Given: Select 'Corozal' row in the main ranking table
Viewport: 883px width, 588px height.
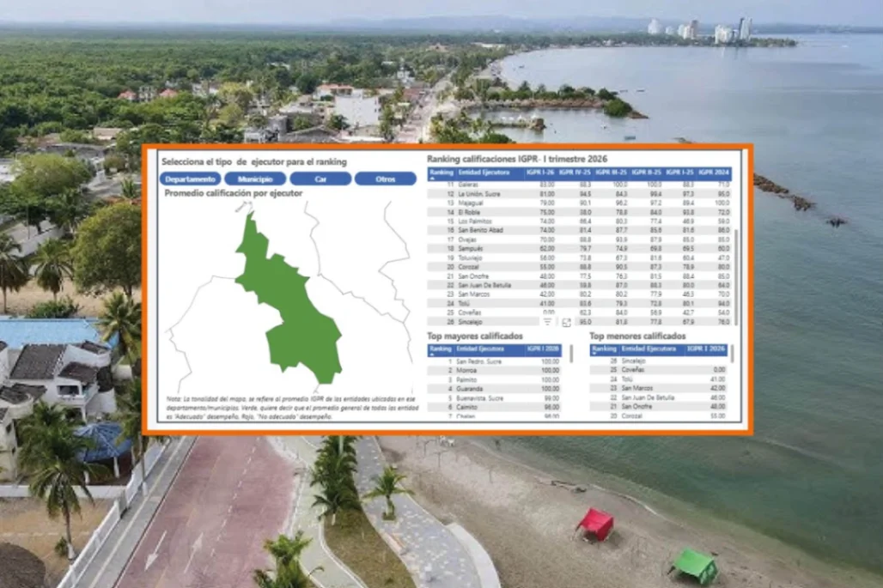Looking at the screenshot, I should (x=580, y=267).
